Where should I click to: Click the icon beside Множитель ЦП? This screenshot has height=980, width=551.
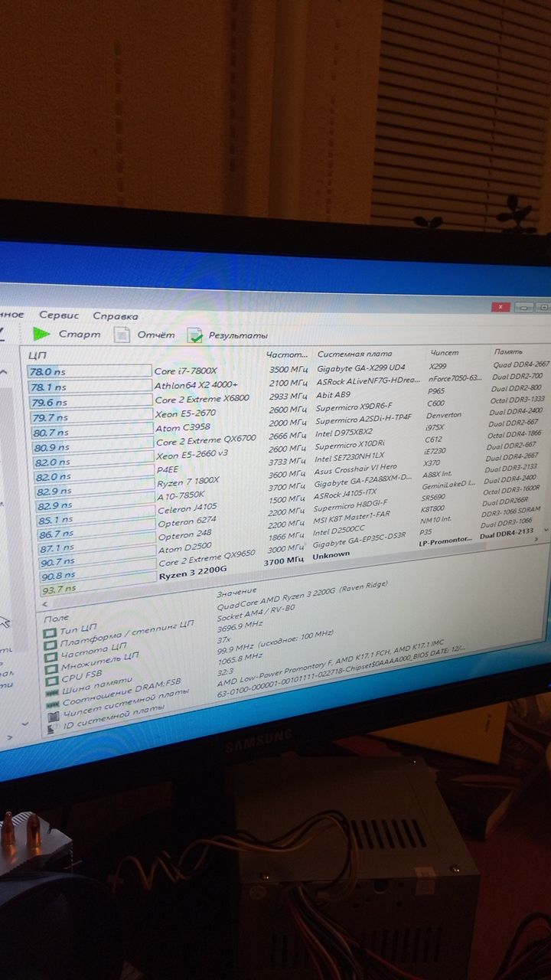pos(50,671)
